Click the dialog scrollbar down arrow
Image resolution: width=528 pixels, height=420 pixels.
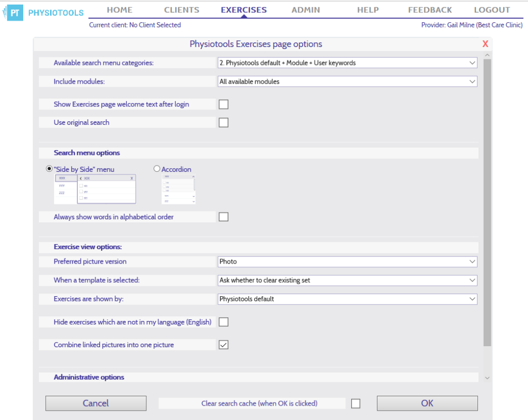pos(487,378)
